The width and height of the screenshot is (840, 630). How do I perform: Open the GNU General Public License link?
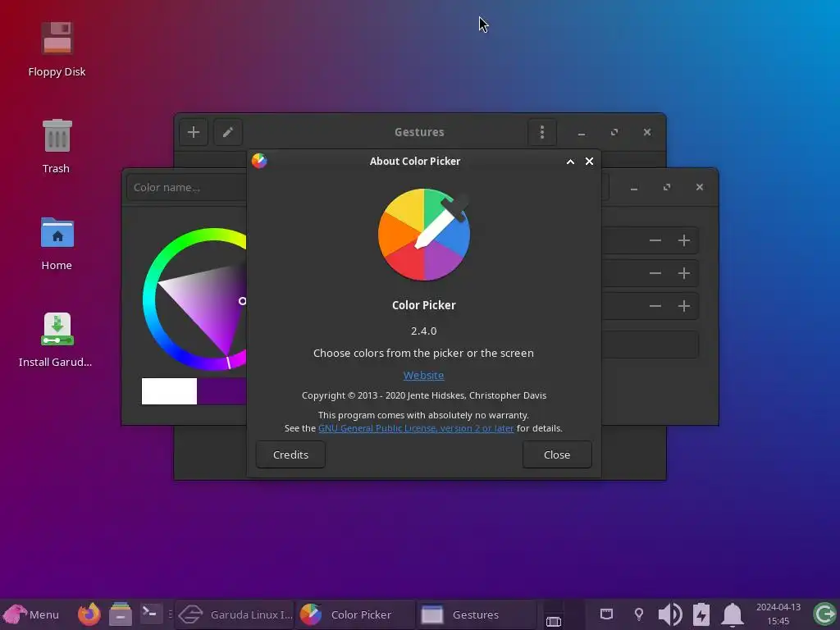coord(416,428)
